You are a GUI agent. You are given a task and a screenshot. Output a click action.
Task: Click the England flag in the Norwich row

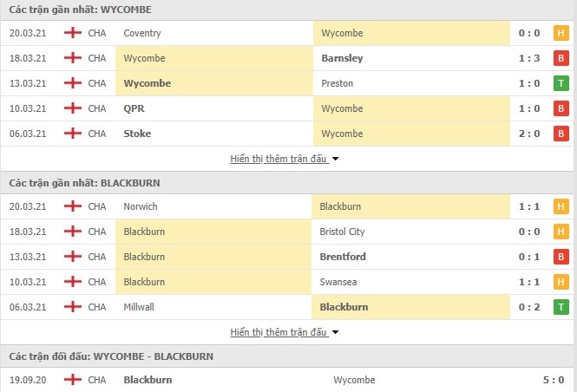pos(72,206)
